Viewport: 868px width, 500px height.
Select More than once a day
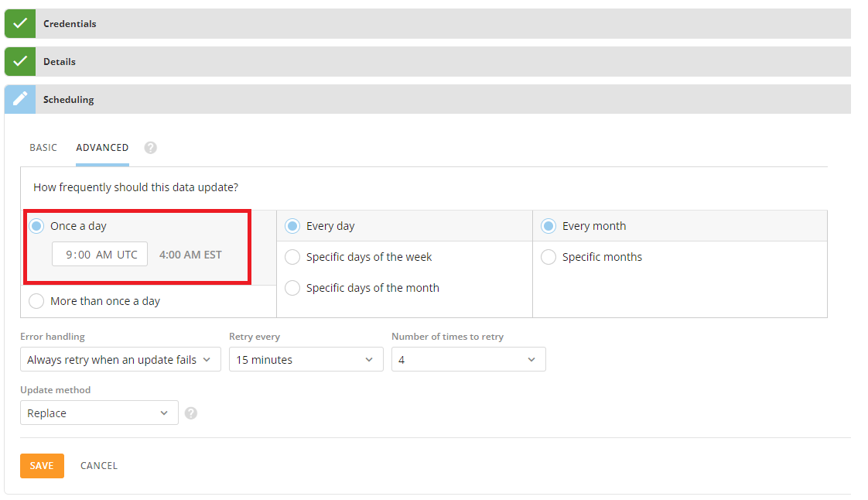[36, 300]
